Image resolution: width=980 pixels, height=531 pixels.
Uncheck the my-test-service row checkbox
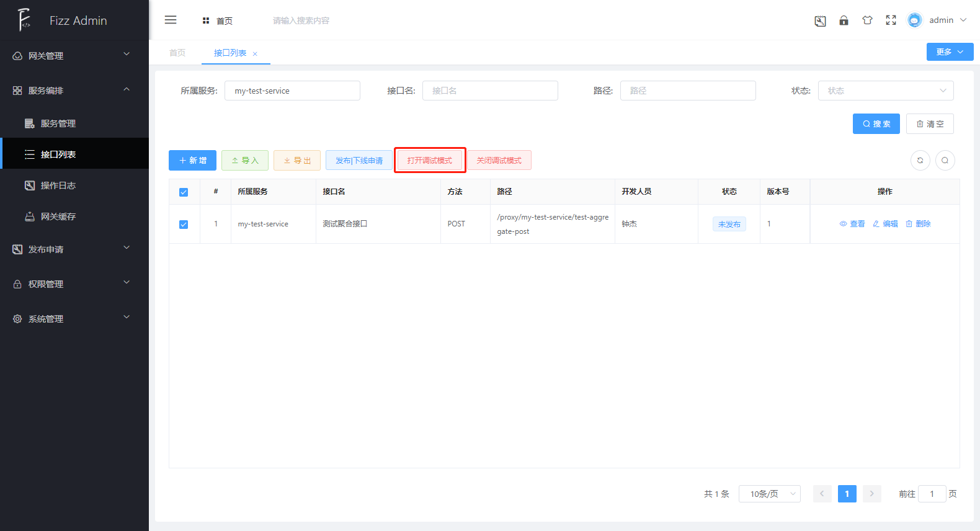[x=184, y=225]
